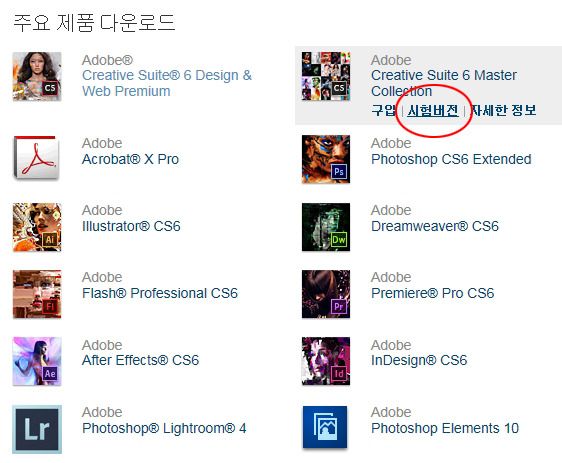562x463 pixels.
Task: Open the Acrobat X Pro link
Action: click(x=130, y=159)
